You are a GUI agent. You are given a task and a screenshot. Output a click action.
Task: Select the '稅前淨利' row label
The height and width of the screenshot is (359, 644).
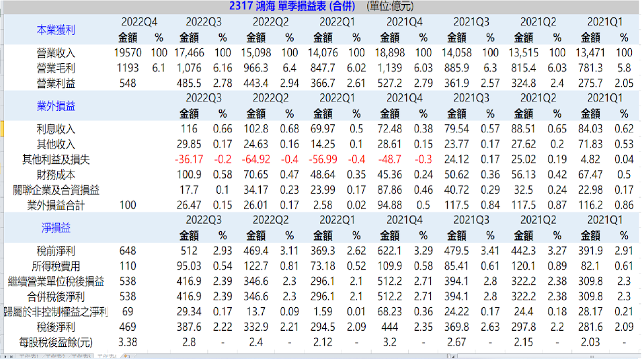55,251
